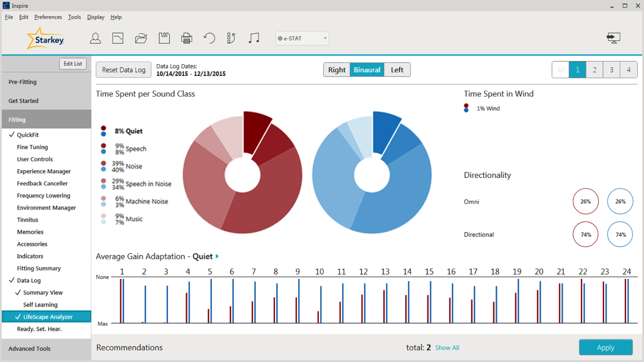644x362 pixels.
Task: Click the Reset Data Log button
Action: 124,70
